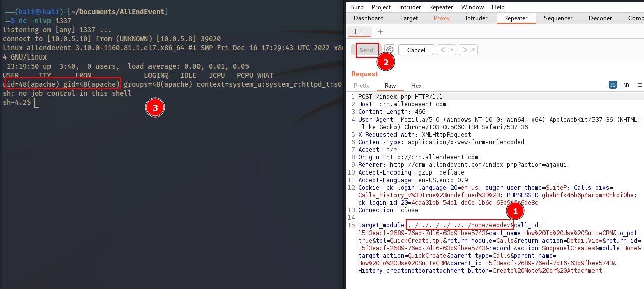Add a new Repeater tab with plus icon
The width and height of the screenshot is (644, 289).
[x=380, y=31]
